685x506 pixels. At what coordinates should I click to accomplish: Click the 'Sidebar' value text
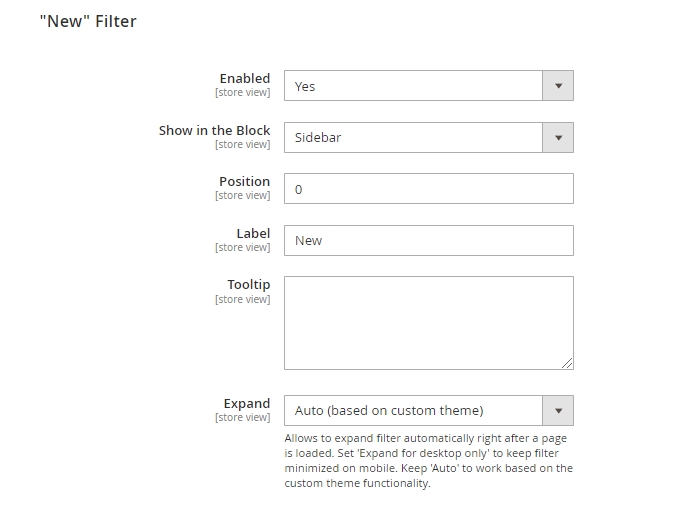[x=318, y=138]
